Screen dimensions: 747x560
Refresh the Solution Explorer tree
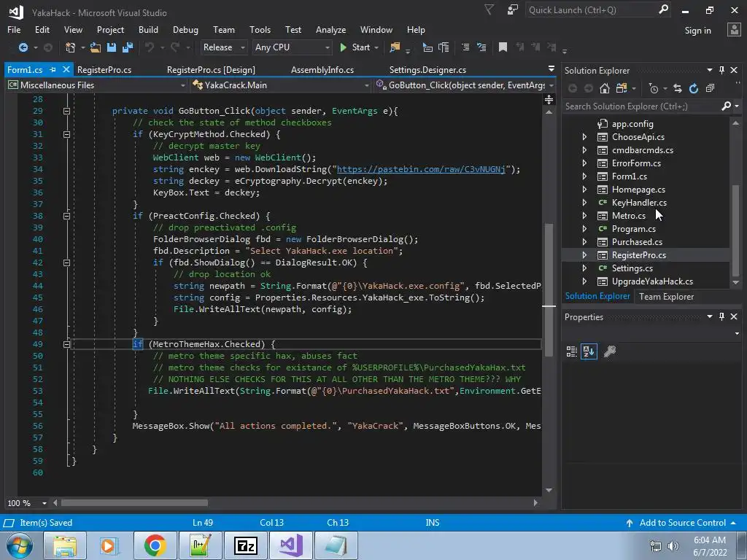[694, 88]
